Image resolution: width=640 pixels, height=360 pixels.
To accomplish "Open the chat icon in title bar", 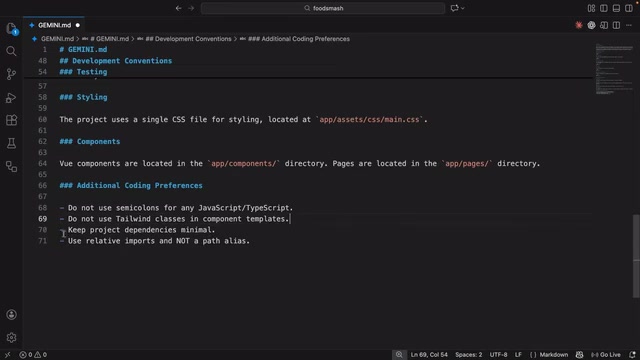I will pos(454,8).
